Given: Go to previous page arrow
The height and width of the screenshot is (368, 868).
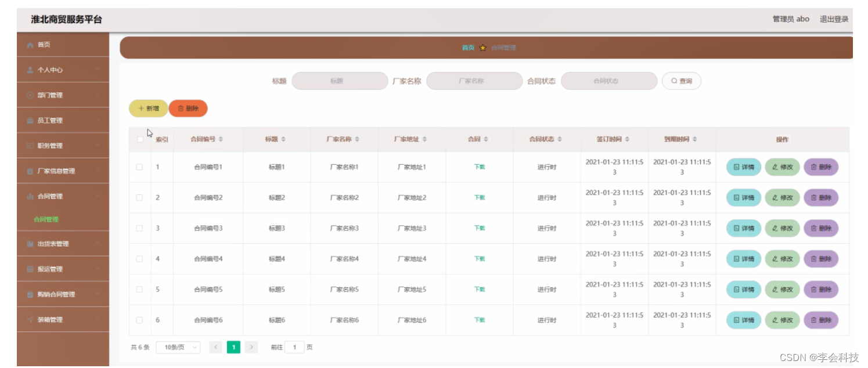Looking at the screenshot, I should coord(215,347).
